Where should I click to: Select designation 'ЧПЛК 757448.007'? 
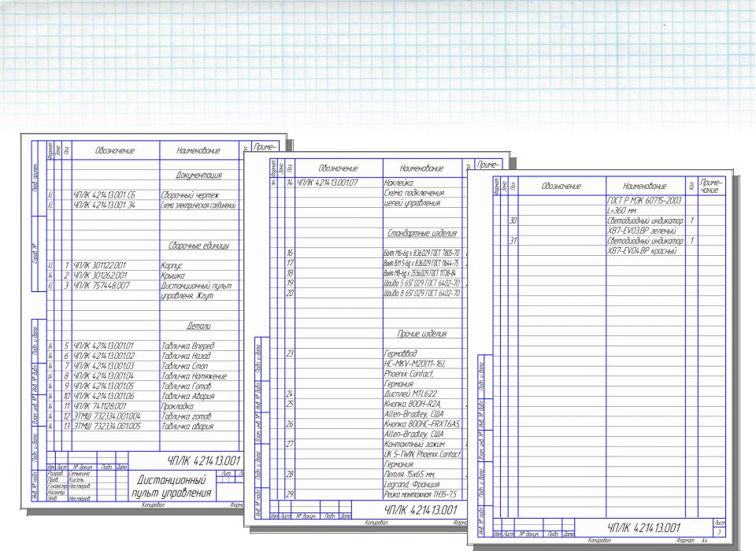[102, 286]
